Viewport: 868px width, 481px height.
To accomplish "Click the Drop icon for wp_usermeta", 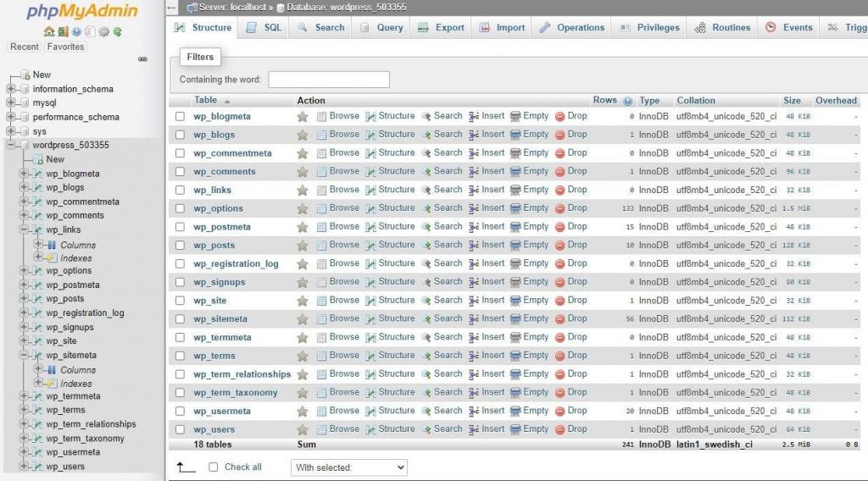I will coord(559,412).
